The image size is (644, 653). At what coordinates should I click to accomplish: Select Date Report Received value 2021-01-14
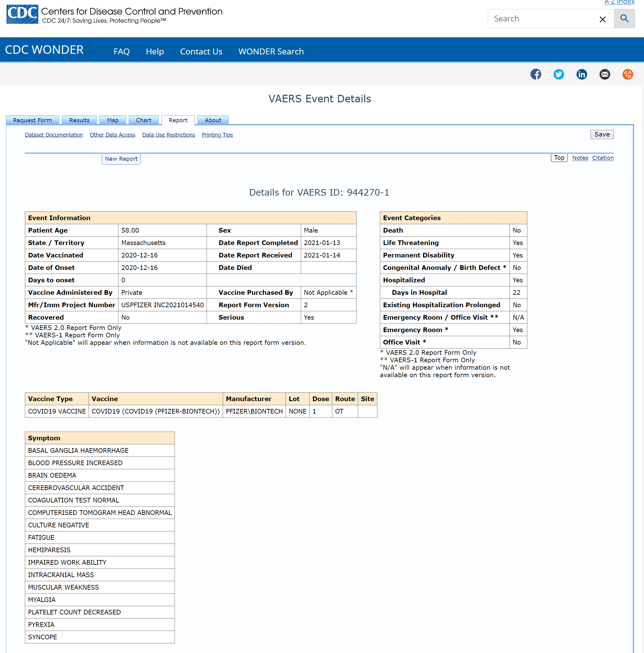tap(322, 255)
